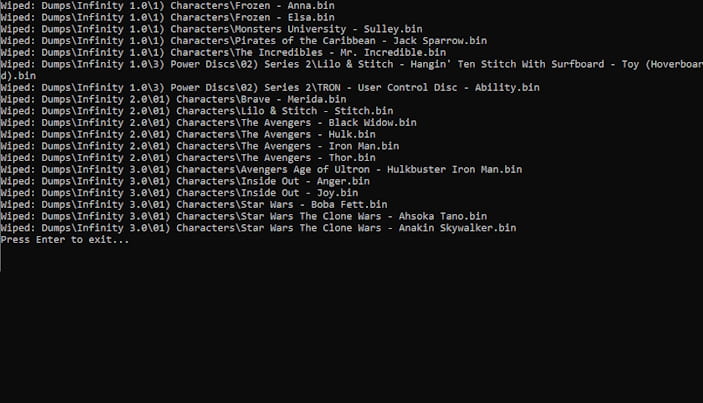Click the Frozen - Elsa.bin output line

[167, 17]
